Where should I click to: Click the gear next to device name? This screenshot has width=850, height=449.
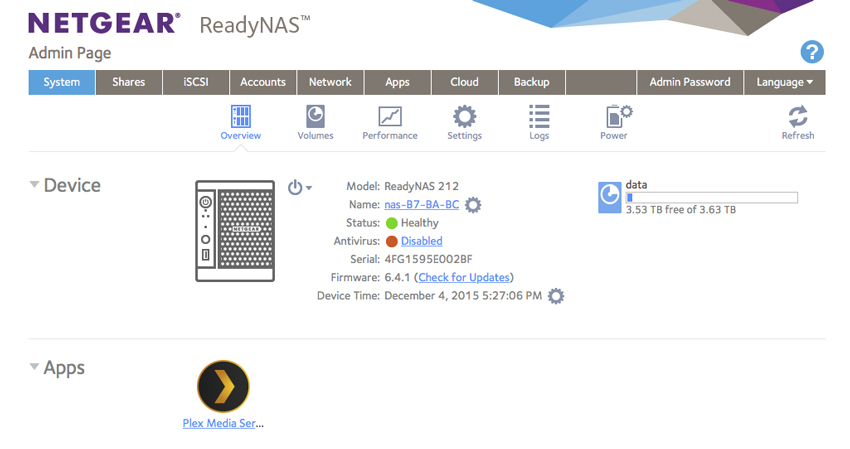473,205
